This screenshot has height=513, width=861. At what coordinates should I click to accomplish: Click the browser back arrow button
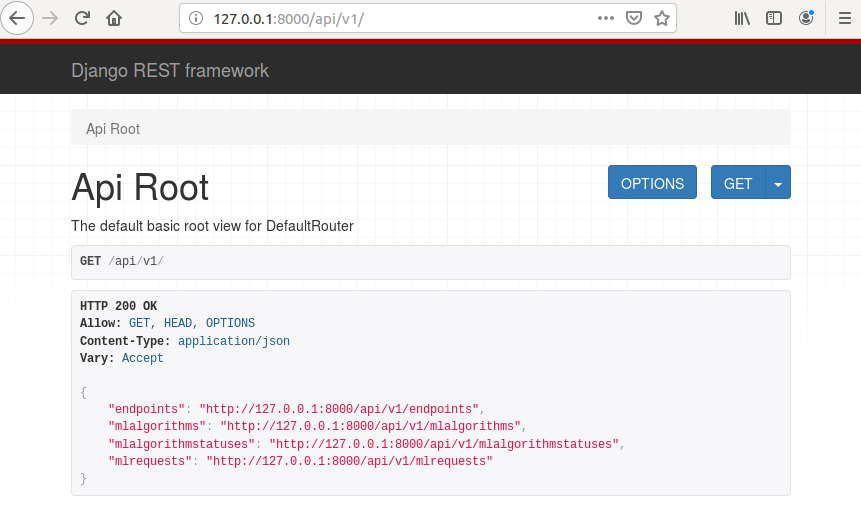[x=20, y=18]
